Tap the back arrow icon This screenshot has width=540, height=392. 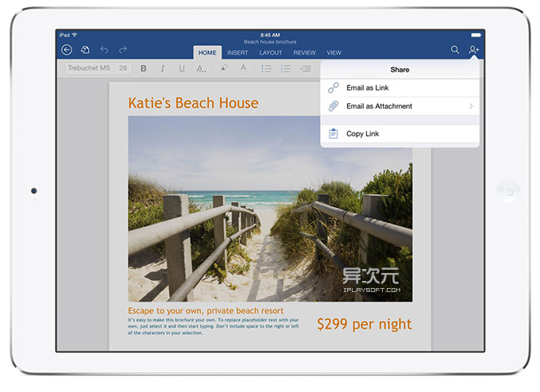[67, 50]
